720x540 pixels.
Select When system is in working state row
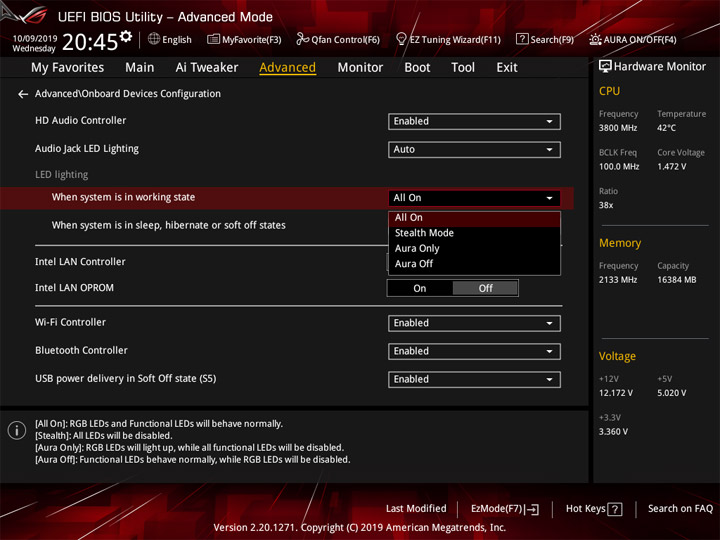(287, 198)
